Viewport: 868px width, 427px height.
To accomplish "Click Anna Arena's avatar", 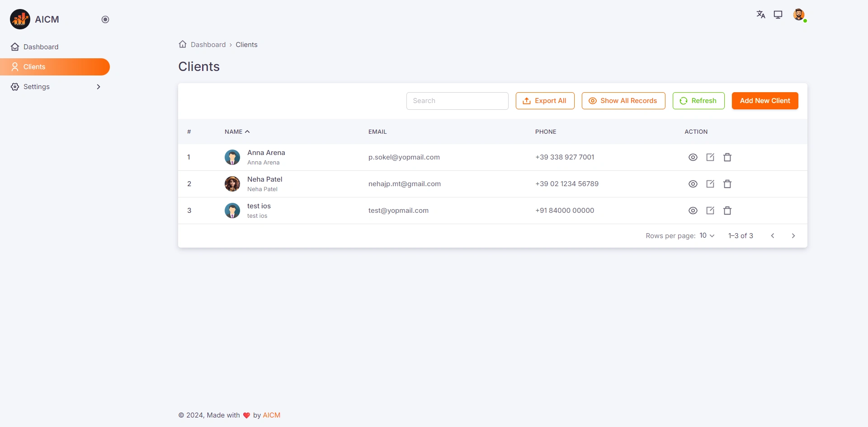I will point(232,157).
